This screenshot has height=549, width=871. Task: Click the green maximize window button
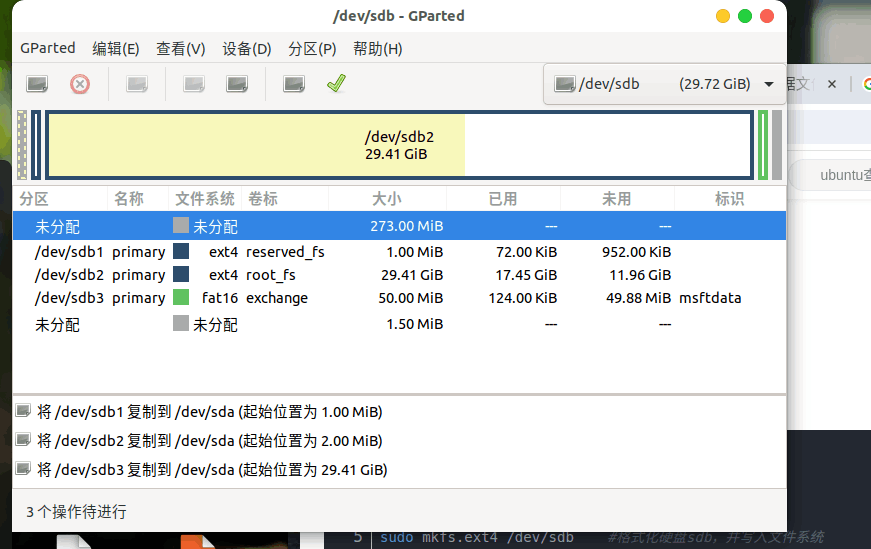[745, 16]
